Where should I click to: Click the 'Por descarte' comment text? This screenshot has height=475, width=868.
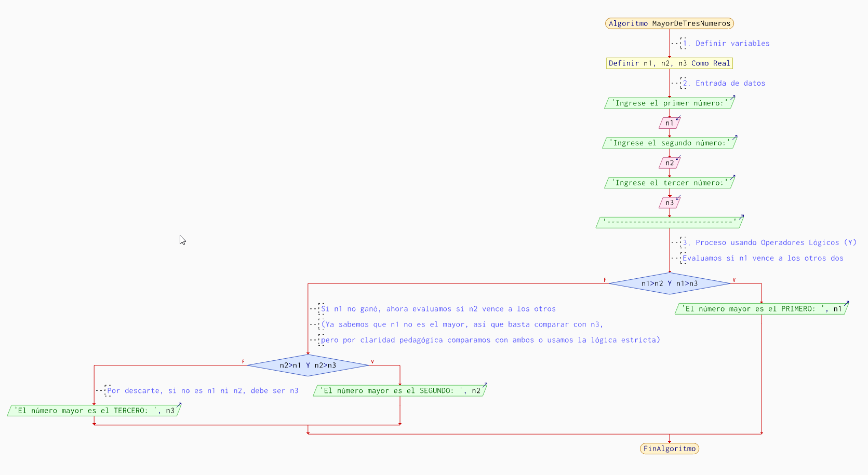(x=203, y=391)
